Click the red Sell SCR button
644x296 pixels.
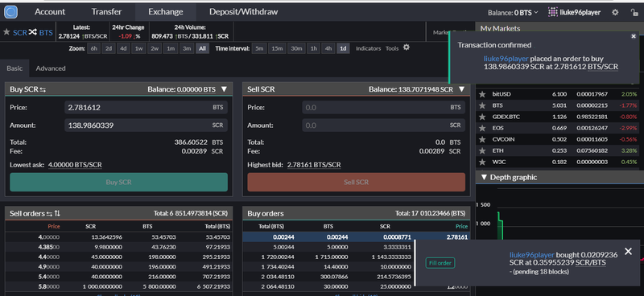click(356, 182)
